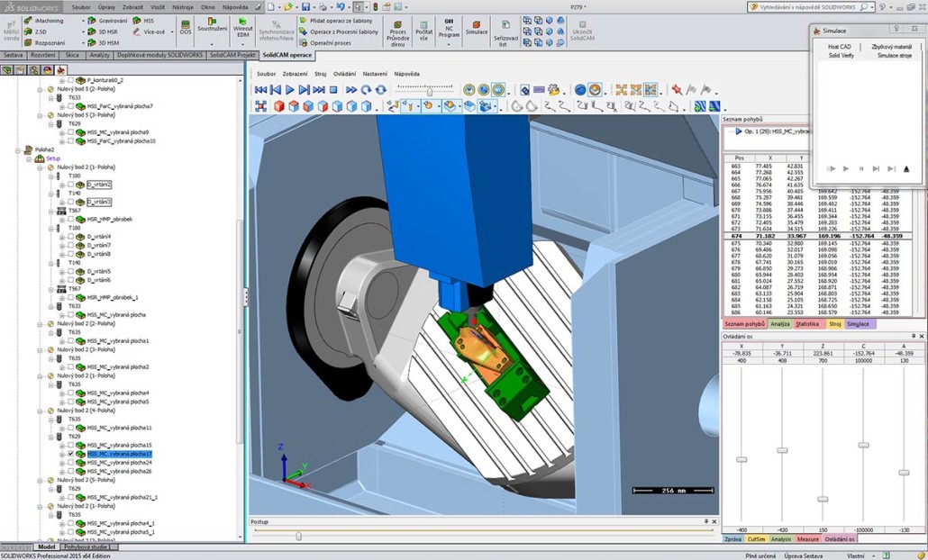Tick the HSS_ParC_vybraná plocha7 checkbox
Image resolution: width=928 pixels, height=560 pixels.
[71, 106]
